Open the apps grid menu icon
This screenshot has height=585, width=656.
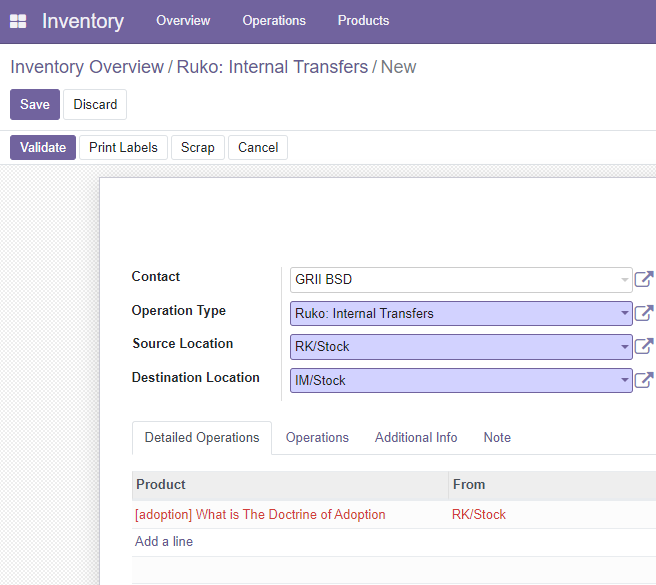(x=18, y=21)
